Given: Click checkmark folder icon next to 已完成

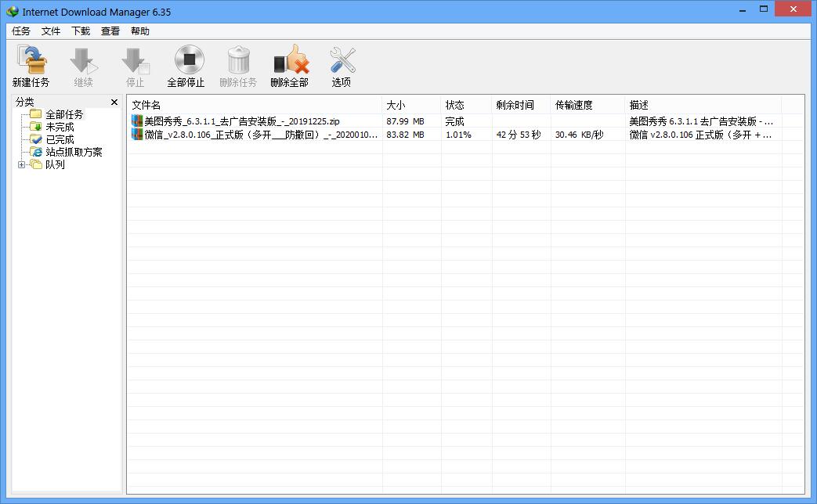Looking at the screenshot, I should click(x=36, y=139).
